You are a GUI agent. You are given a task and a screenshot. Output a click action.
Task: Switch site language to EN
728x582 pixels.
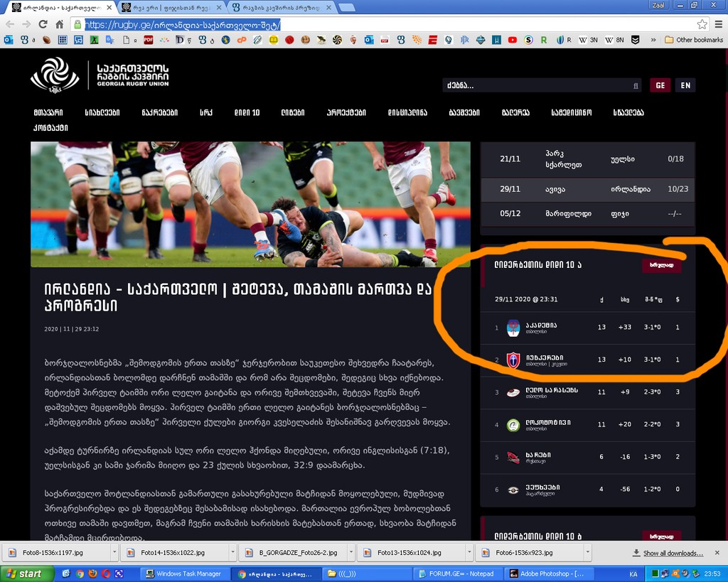tap(685, 85)
